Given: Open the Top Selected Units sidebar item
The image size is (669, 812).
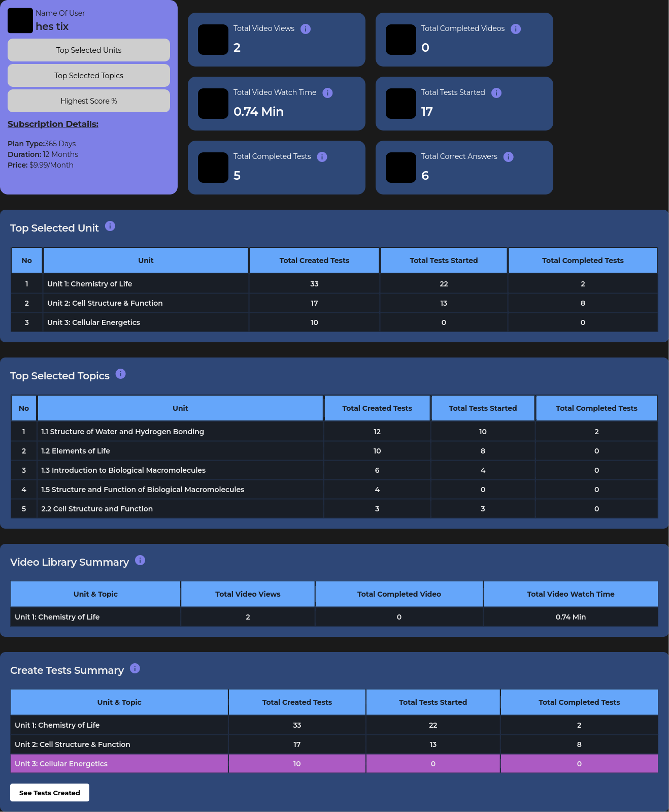Looking at the screenshot, I should pyautogui.click(x=89, y=50).
